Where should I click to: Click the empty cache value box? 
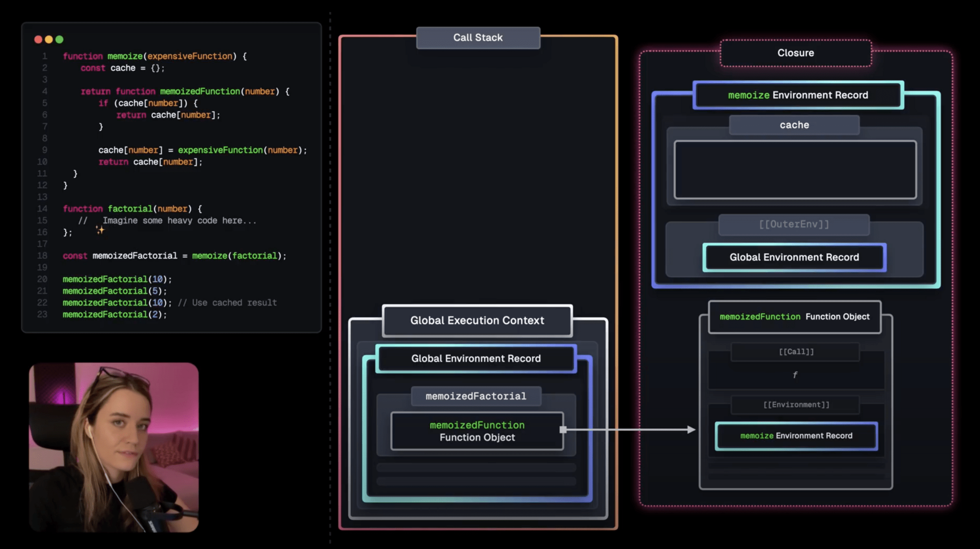(x=795, y=170)
